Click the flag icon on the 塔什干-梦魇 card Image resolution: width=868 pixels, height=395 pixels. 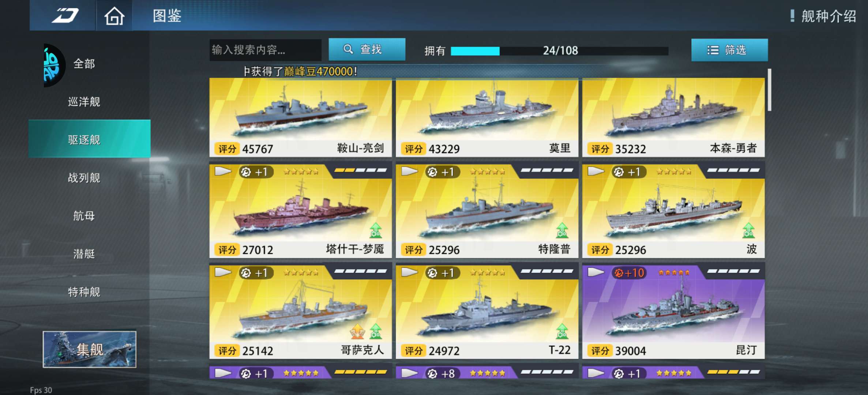(x=223, y=171)
